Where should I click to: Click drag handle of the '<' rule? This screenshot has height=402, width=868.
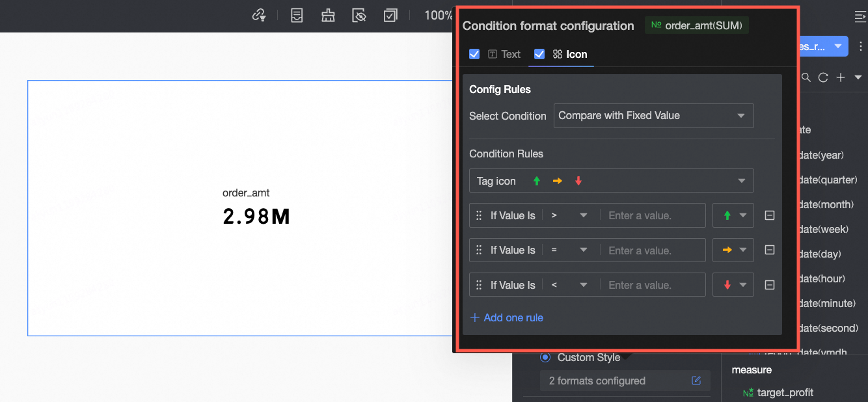click(x=480, y=285)
